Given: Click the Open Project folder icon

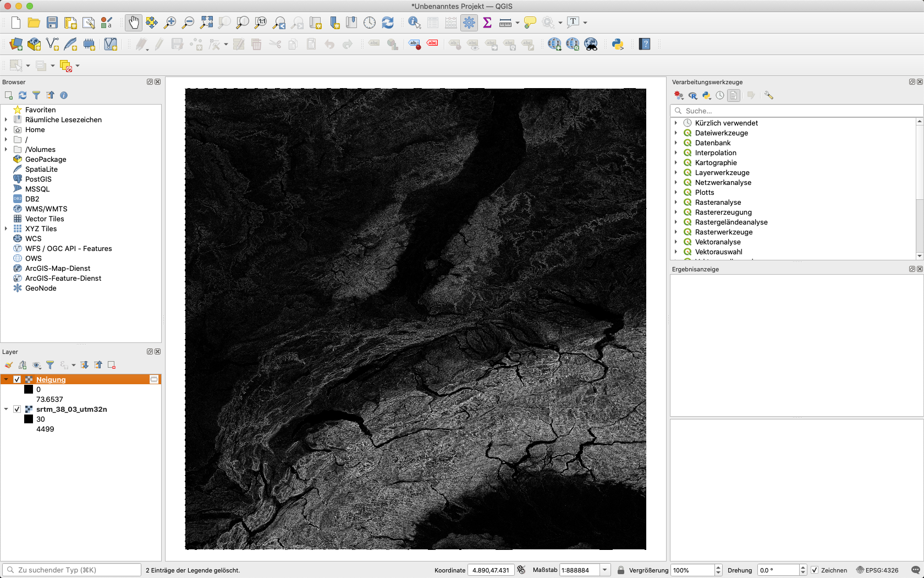Looking at the screenshot, I should tap(34, 23).
